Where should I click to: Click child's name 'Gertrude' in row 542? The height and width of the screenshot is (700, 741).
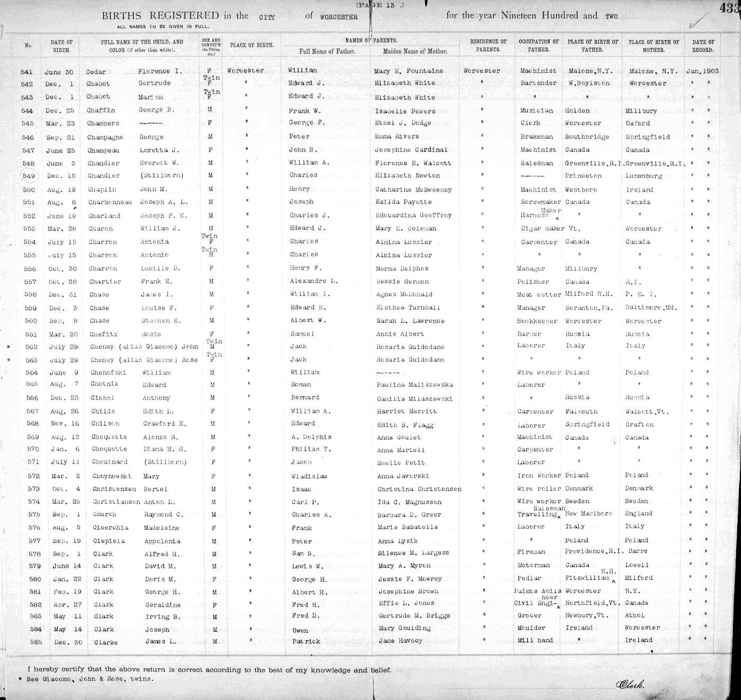tap(155, 84)
